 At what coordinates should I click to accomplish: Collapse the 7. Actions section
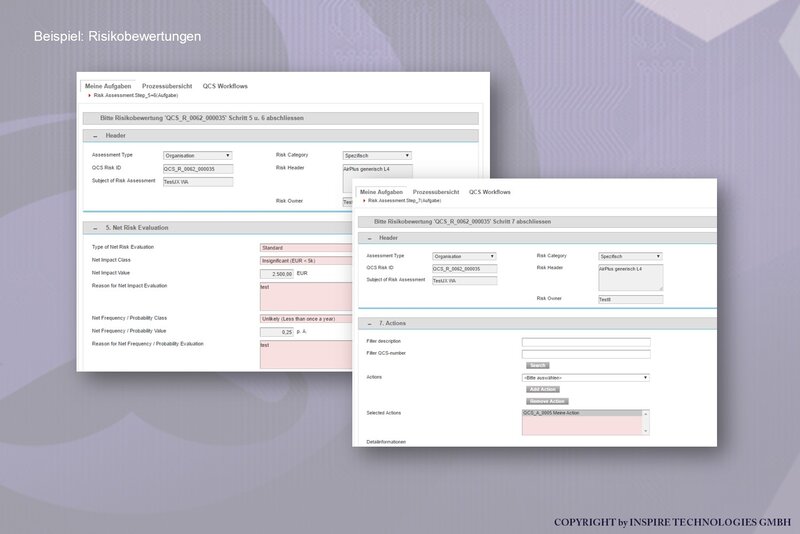click(x=369, y=324)
